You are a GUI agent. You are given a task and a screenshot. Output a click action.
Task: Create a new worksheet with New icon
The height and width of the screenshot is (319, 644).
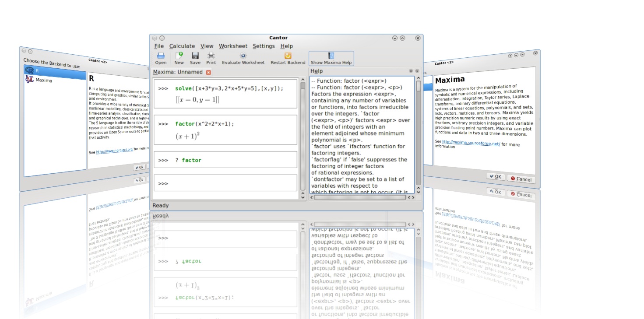[179, 58]
